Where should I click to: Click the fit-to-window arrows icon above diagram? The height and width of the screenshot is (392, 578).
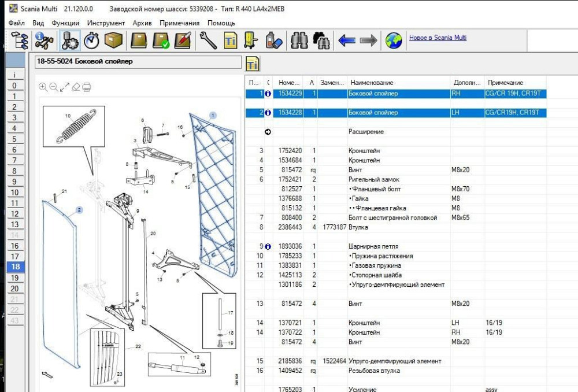coord(65,87)
